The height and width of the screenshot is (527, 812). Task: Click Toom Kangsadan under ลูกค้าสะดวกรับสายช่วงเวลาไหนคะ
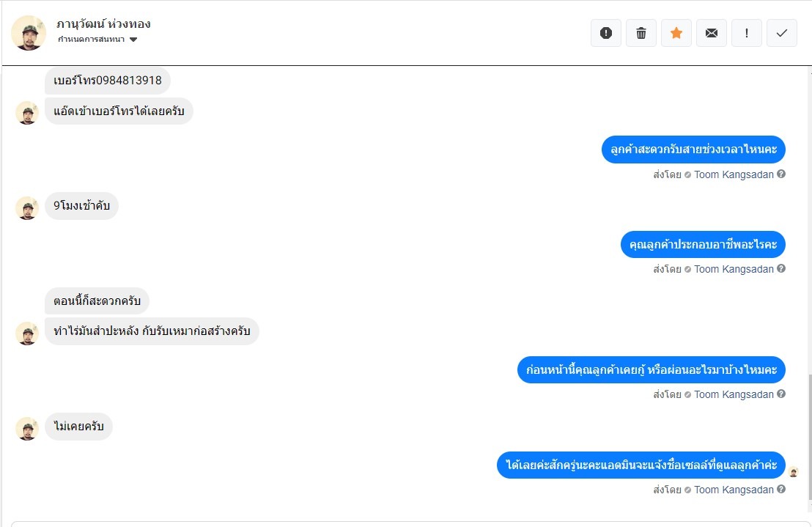pos(734,174)
